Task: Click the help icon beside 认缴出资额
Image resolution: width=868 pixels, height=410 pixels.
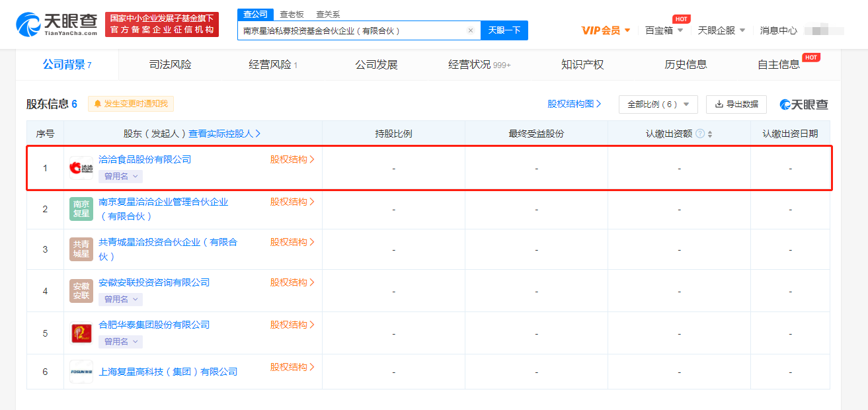Action: (x=700, y=134)
